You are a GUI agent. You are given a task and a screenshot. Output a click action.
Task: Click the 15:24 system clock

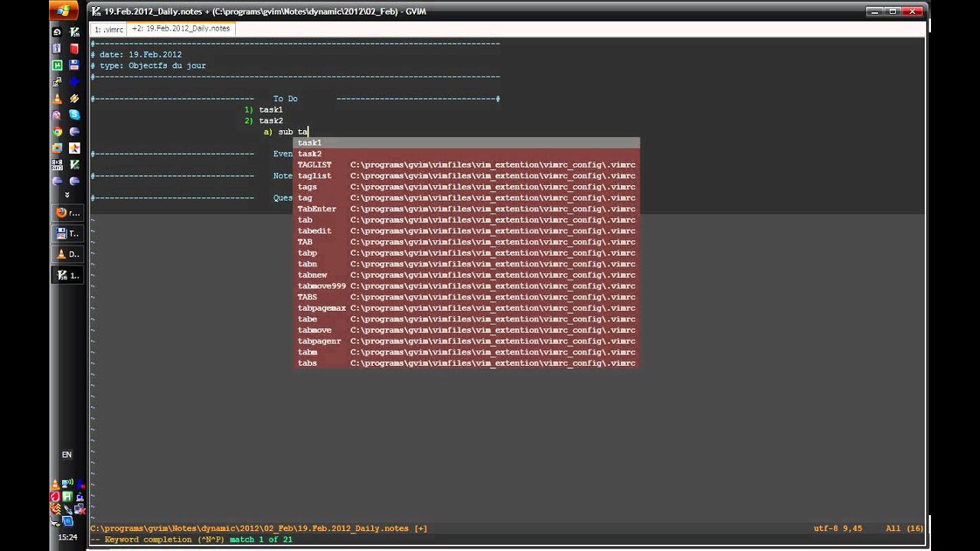coord(67,537)
